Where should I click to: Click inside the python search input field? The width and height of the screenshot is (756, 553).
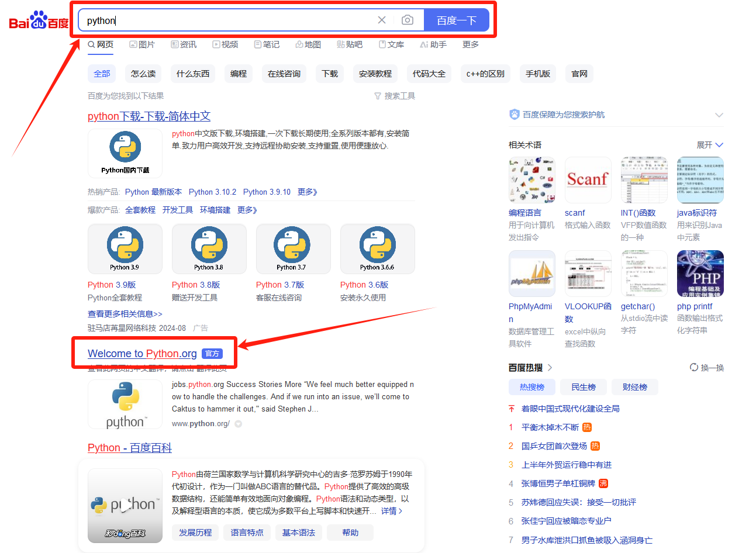tap(228, 20)
